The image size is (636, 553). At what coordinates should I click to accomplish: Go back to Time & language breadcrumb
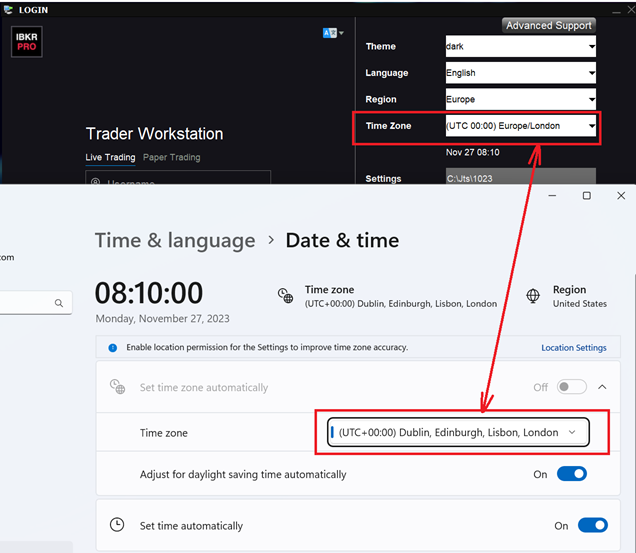pyautogui.click(x=175, y=241)
